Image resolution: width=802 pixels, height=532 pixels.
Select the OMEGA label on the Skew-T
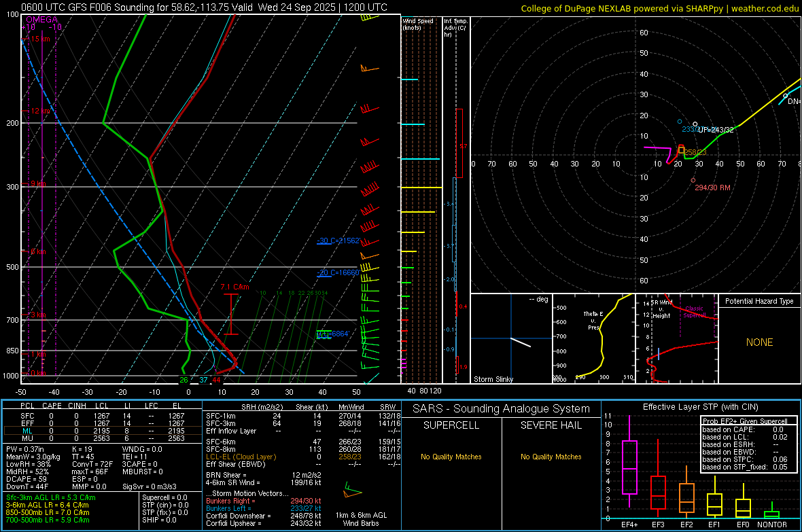pyautogui.click(x=42, y=20)
